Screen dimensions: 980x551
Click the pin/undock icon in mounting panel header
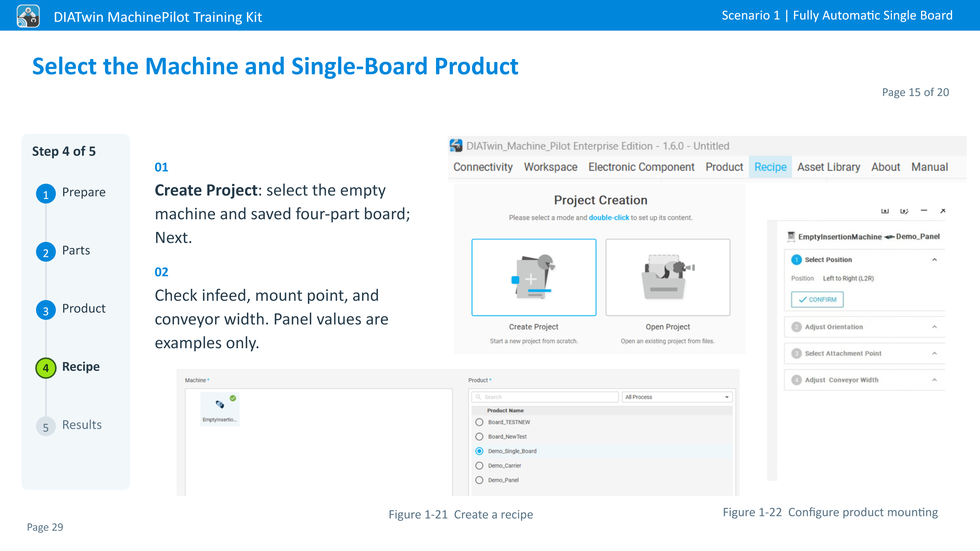click(x=904, y=211)
